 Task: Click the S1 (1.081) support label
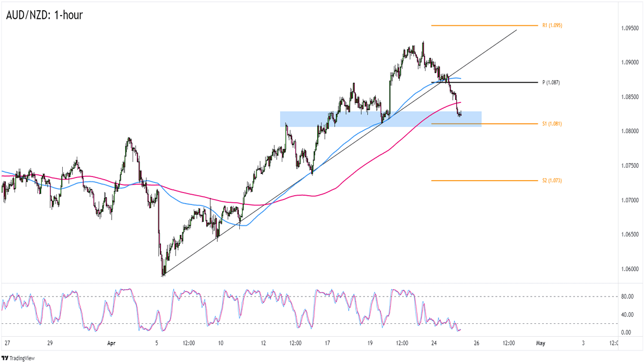(x=552, y=124)
